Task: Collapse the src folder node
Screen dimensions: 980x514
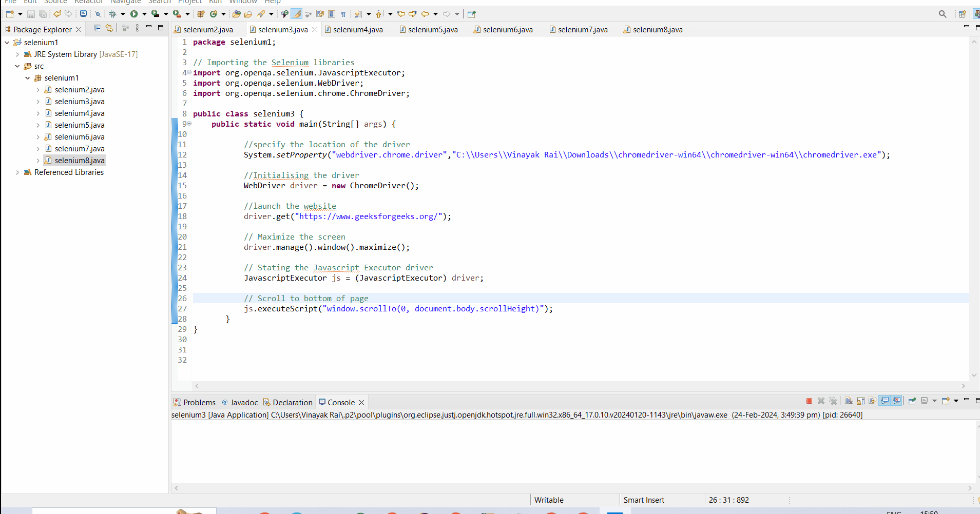Action: point(17,66)
